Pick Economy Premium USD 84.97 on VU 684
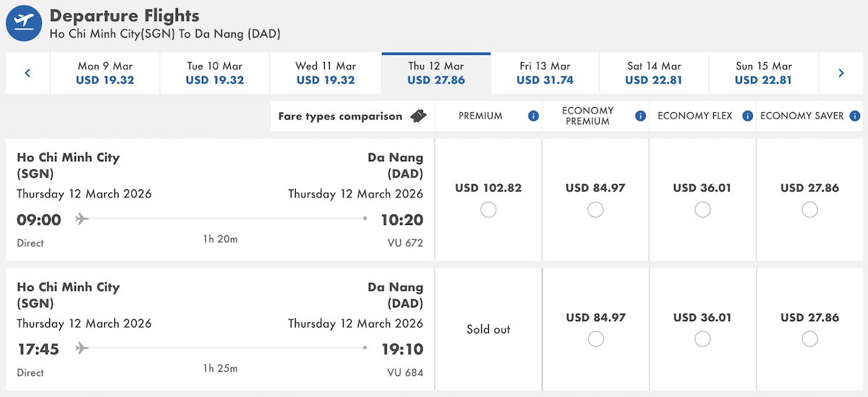This screenshot has width=868, height=397. tap(595, 339)
